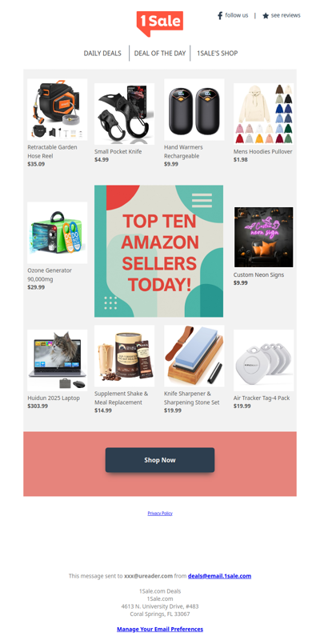This screenshot has height=644, width=320.
Task: Select the Custom Neon Signs image
Action: pyautogui.click(x=264, y=237)
